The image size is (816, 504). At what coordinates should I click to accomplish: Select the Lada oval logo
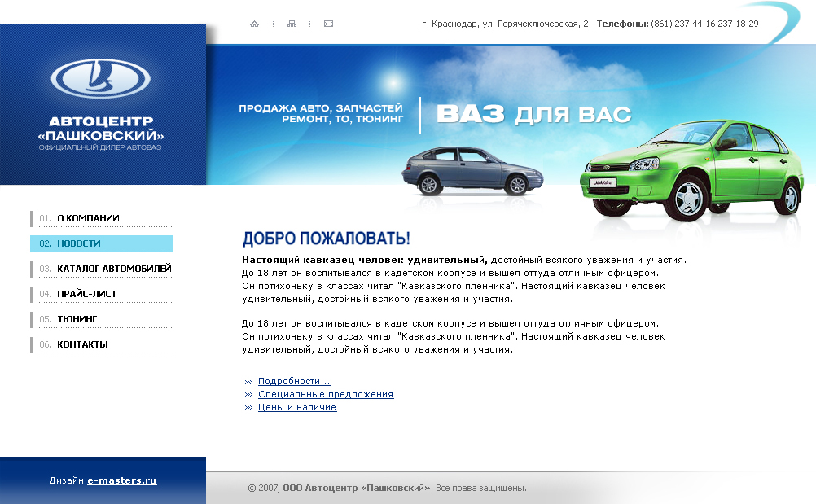(x=103, y=80)
